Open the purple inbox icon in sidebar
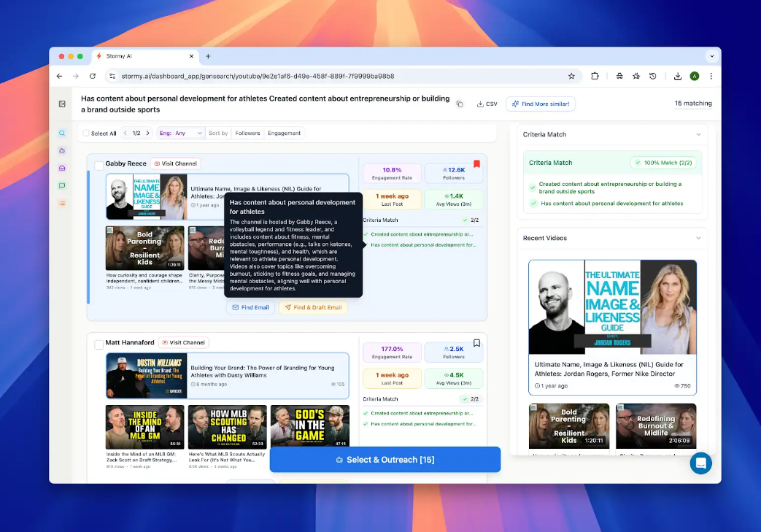Screen dimensions: 761x532 tap(62, 168)
